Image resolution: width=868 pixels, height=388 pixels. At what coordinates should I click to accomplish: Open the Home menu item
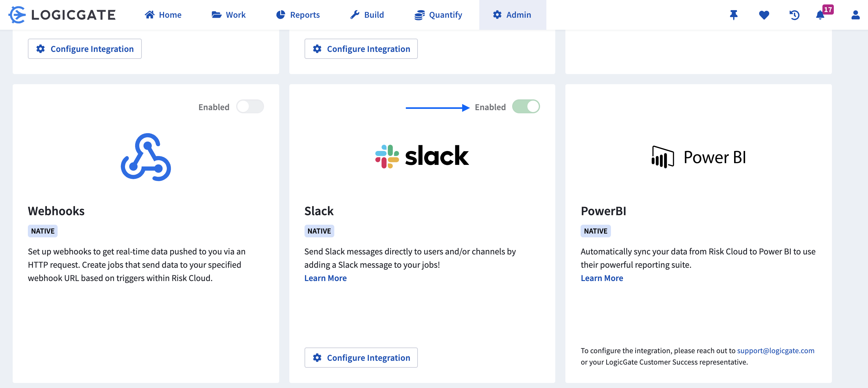pos(163,15)
